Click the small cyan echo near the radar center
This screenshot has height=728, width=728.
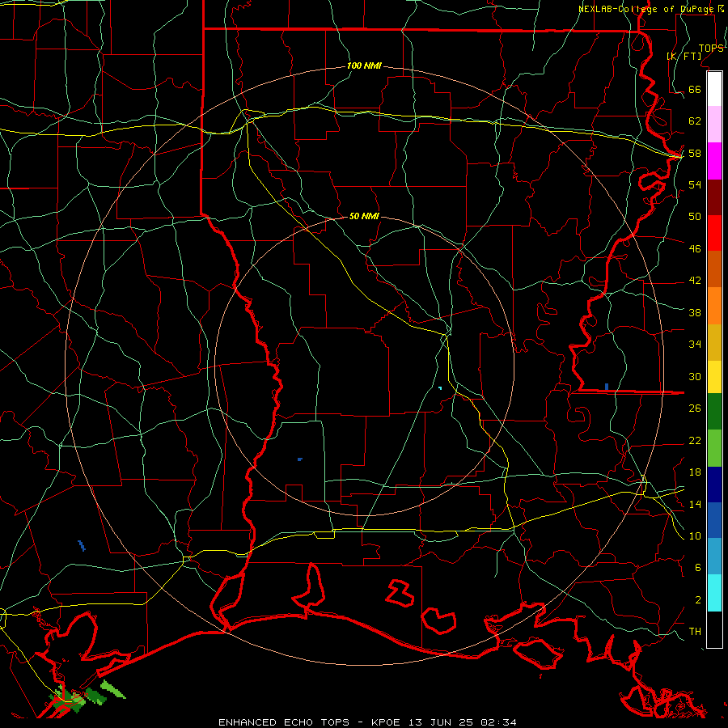440,387
